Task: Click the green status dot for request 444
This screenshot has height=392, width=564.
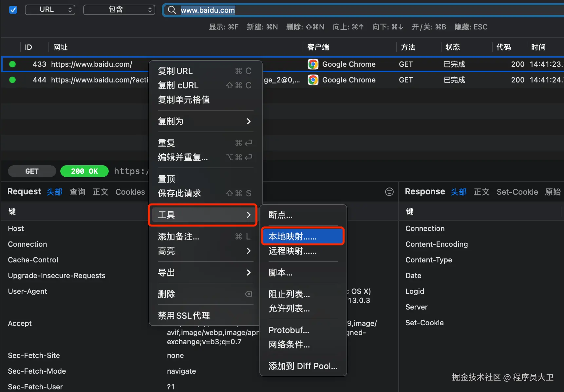Action: (x=12, y=80)
